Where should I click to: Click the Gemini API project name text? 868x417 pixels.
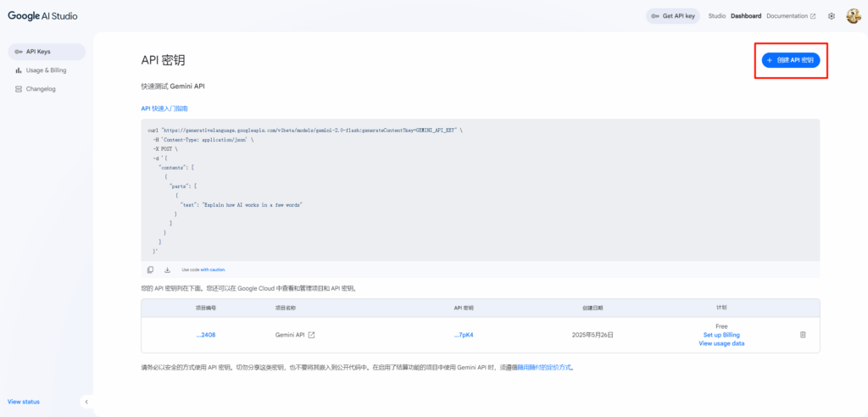[x=290, y=335]
